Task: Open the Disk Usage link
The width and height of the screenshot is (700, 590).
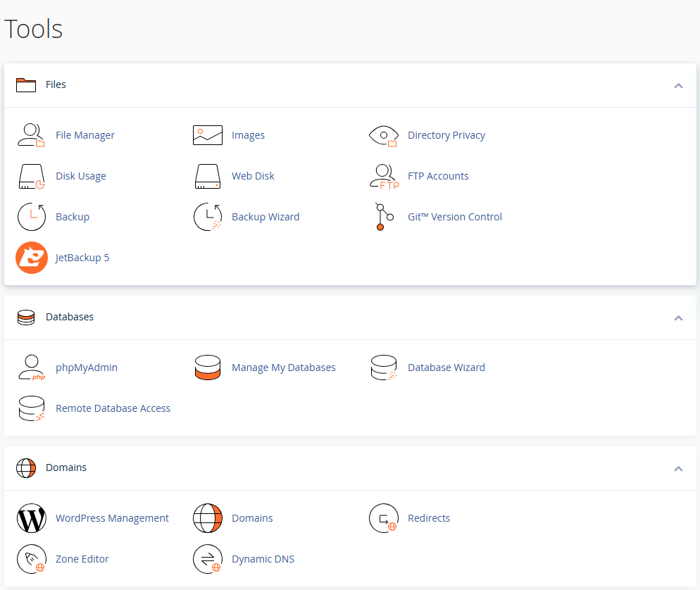Action: click(x=81, y=176)
